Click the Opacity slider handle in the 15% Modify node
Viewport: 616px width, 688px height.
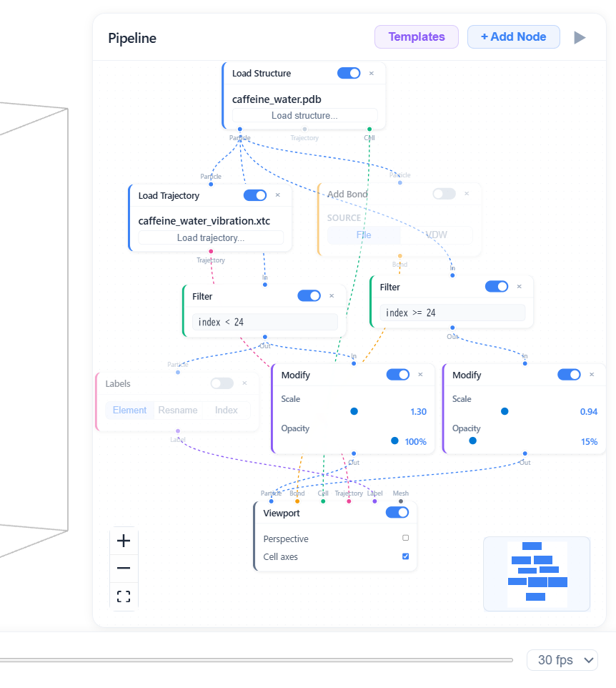click(472, 441)
